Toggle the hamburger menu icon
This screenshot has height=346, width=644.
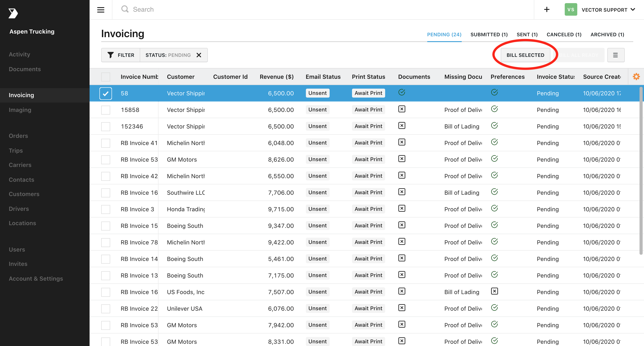click(x=101, y=10)
